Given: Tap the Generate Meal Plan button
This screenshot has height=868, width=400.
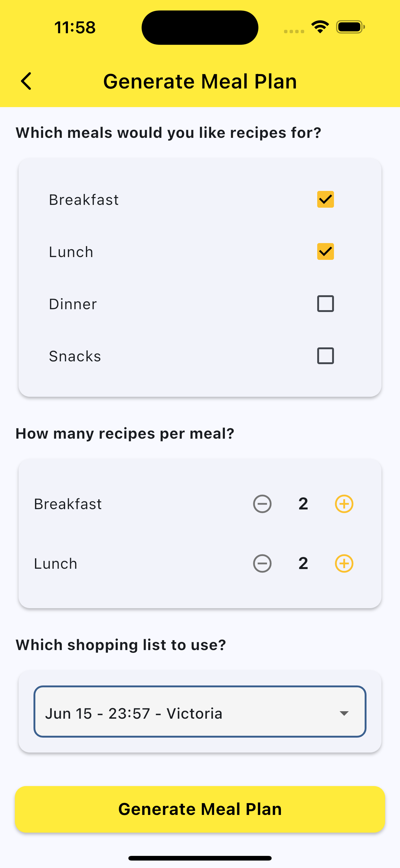Looking at the screenshot, I should (x=200, y=809).
